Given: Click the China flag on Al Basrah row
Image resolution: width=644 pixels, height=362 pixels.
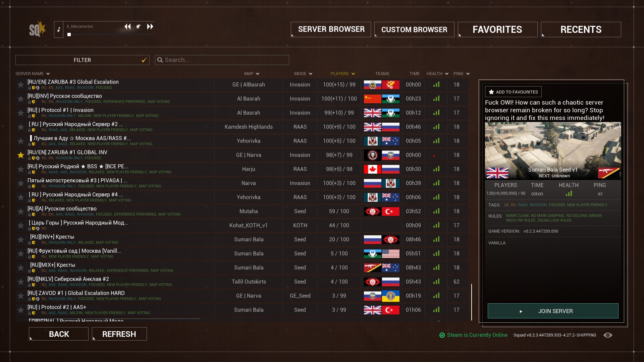Looking at the screenshot, I should 372,99.
